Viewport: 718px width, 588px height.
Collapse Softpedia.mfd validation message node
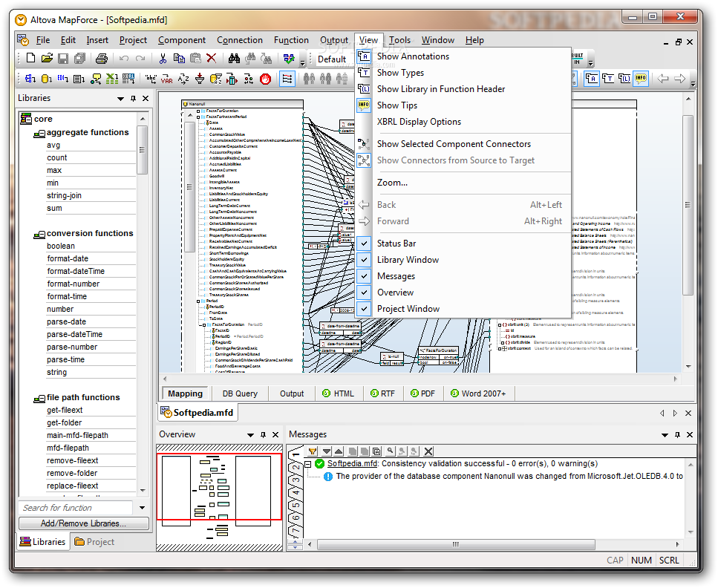pos(308,464)
